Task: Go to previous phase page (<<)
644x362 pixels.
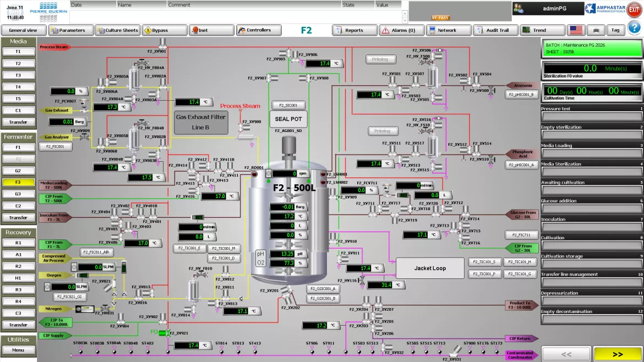Action: [566, 354]
